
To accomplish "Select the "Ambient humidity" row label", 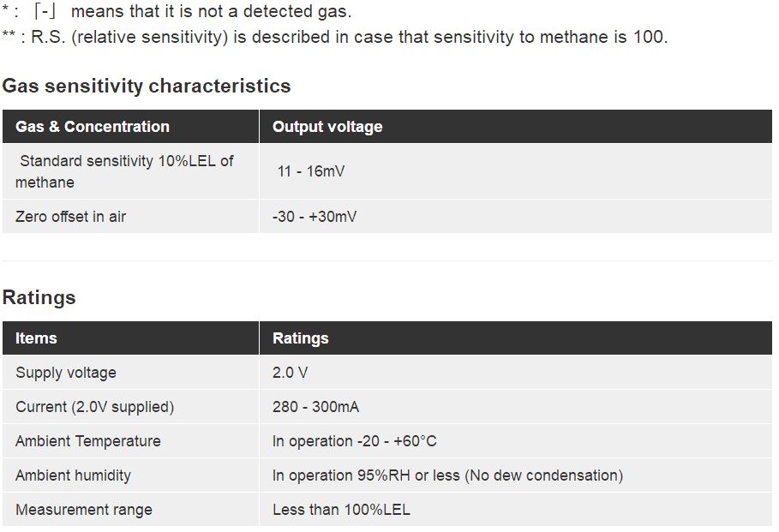I will pos(73,475).
